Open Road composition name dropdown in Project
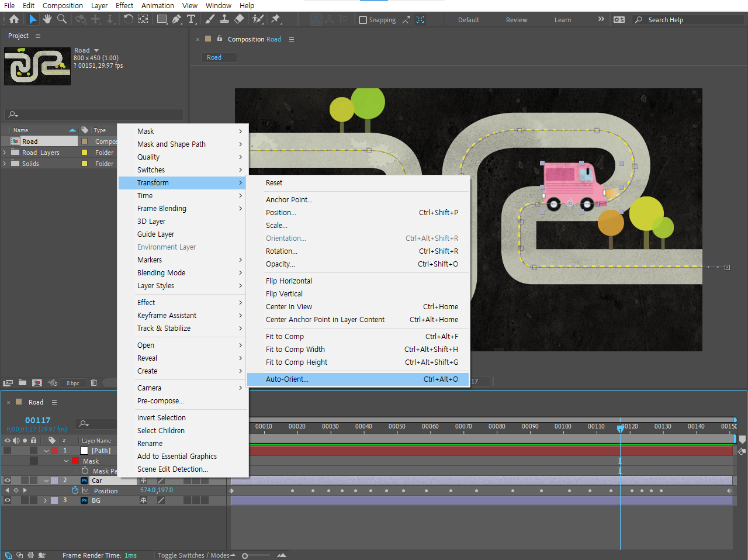Viewport: 748px width, 560px height. pos(96,50)
